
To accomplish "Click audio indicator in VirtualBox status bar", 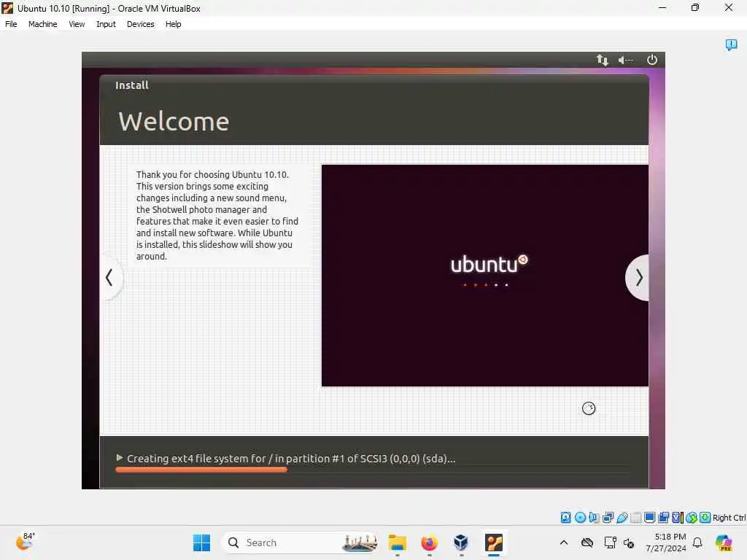I will [x=594, y=518].
